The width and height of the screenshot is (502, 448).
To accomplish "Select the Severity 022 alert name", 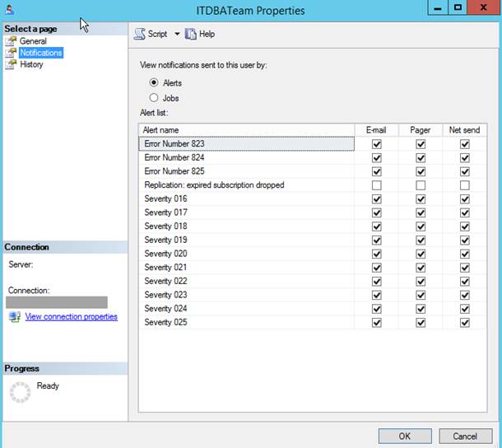I will click(165, 282).
